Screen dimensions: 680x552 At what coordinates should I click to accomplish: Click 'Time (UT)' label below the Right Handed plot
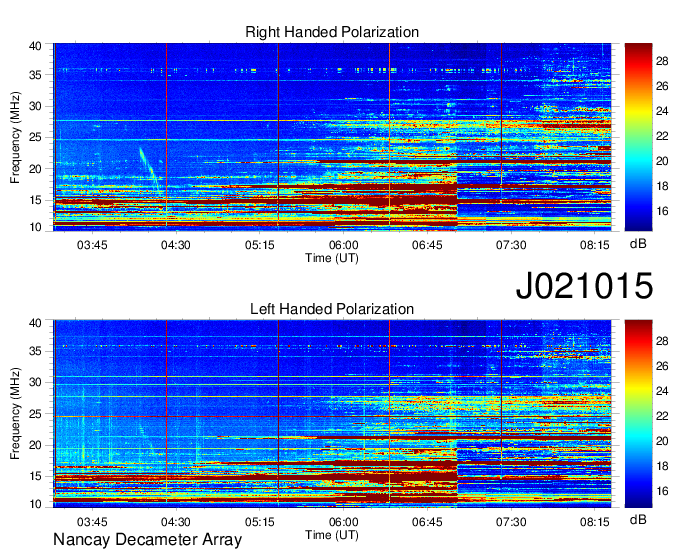[332, 258]
